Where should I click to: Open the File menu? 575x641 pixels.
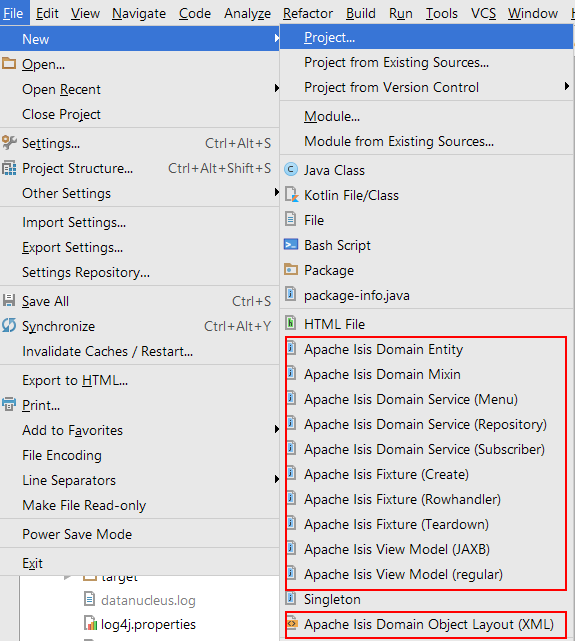13,13
